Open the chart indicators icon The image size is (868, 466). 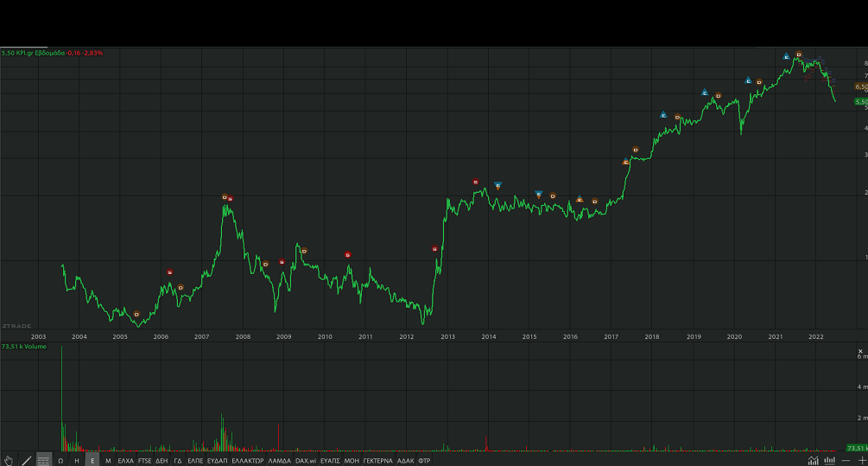(813, 460)
